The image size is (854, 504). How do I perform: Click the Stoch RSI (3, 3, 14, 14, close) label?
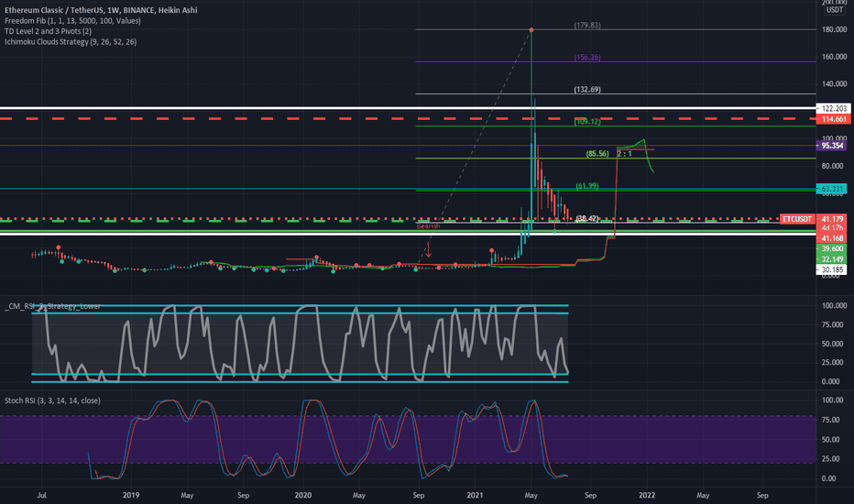tap(52, 400)
